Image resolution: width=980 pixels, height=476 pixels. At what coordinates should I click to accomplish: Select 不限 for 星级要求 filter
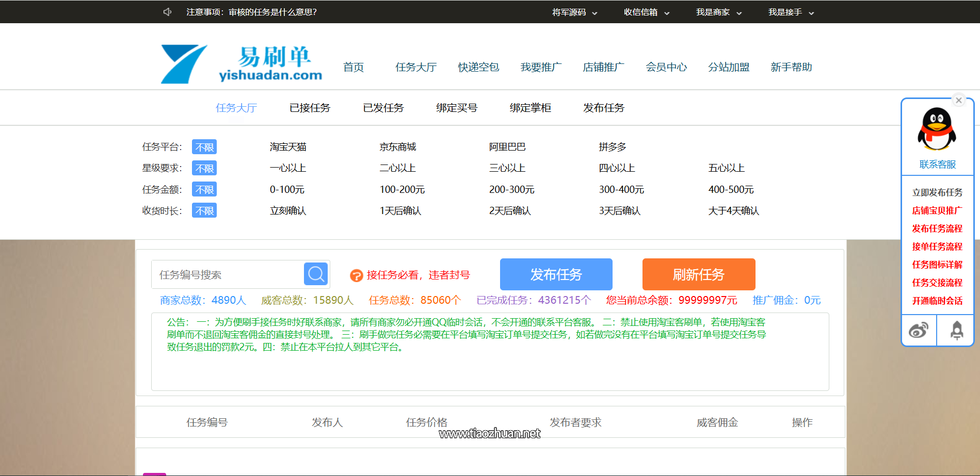204,168
